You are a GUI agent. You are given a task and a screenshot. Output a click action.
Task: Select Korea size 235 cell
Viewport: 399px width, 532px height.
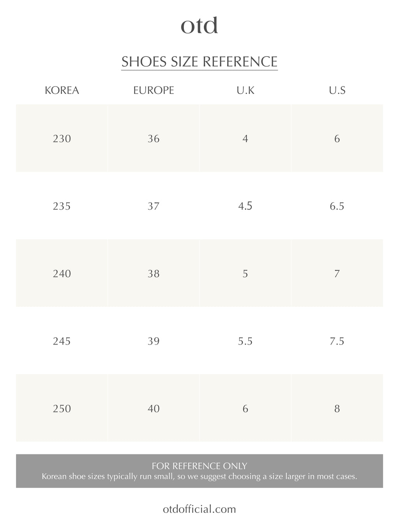click(x=62, y=206)
